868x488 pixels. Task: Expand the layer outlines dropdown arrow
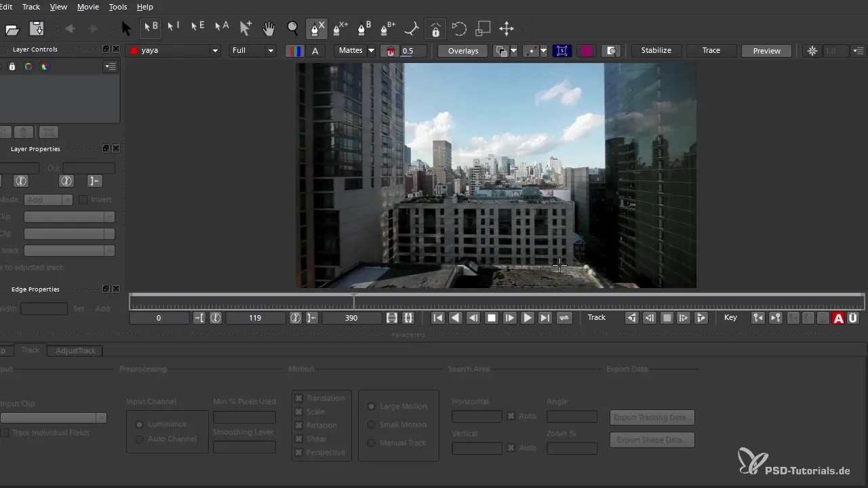point(513,51)
